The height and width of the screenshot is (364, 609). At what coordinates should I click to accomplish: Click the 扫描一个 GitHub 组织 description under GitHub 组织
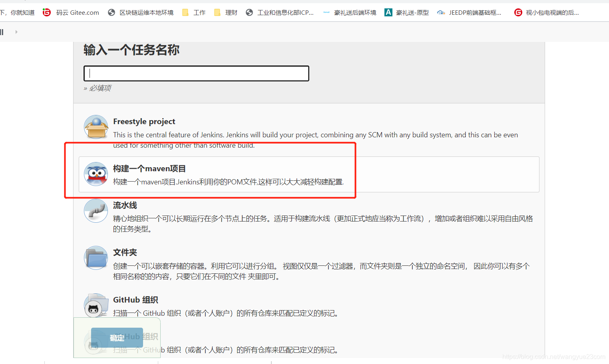[227, 313]
